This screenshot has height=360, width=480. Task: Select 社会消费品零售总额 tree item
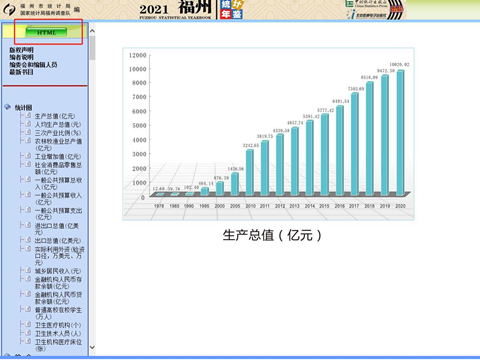pyautogui.click(x=58, y=168)
